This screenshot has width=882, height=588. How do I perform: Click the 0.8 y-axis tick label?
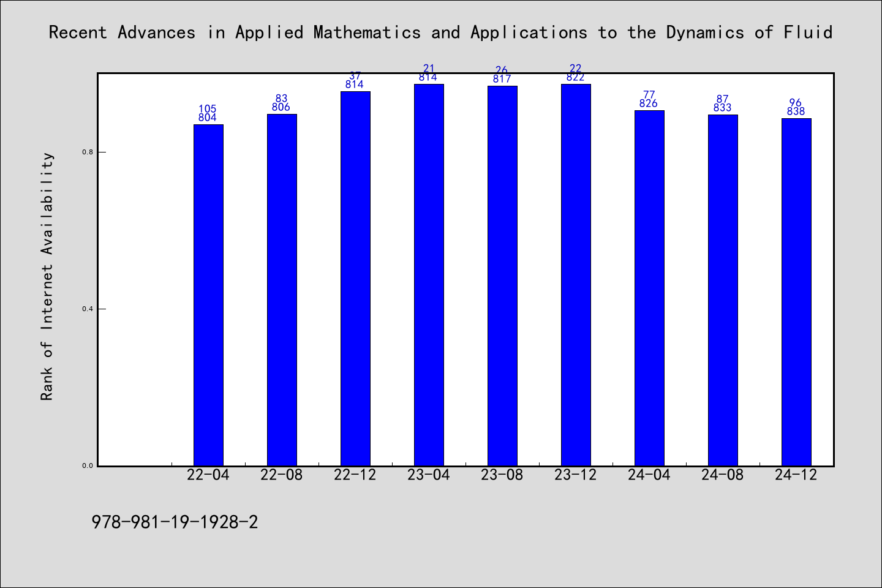pyautogui.click(x=87, y=152)
